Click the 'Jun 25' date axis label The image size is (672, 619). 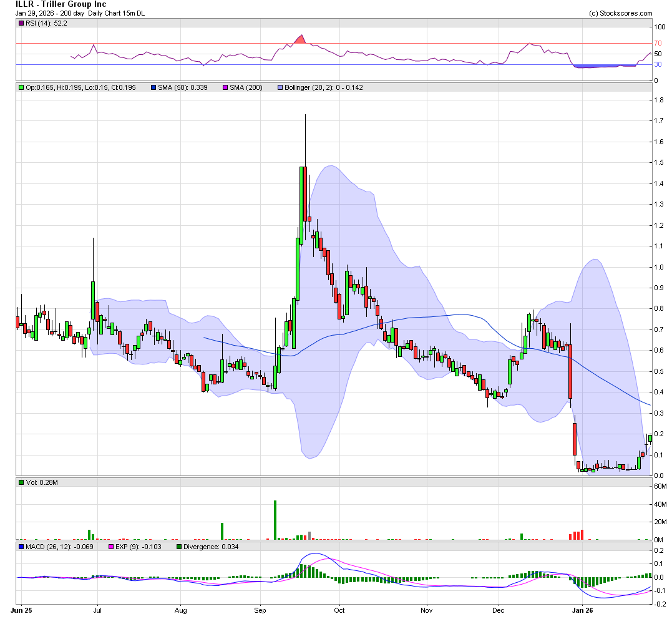click(x=21, y=610)
